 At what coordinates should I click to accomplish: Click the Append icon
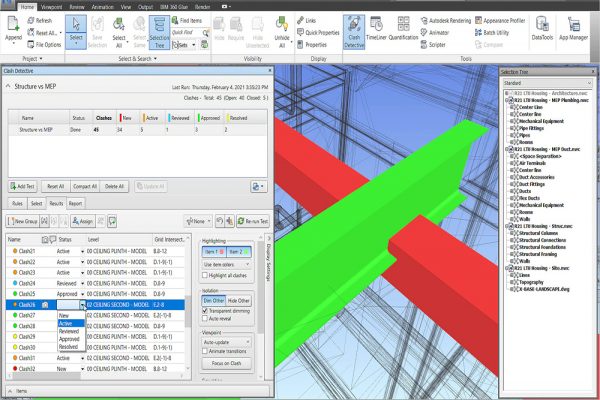tap(13, 30)
